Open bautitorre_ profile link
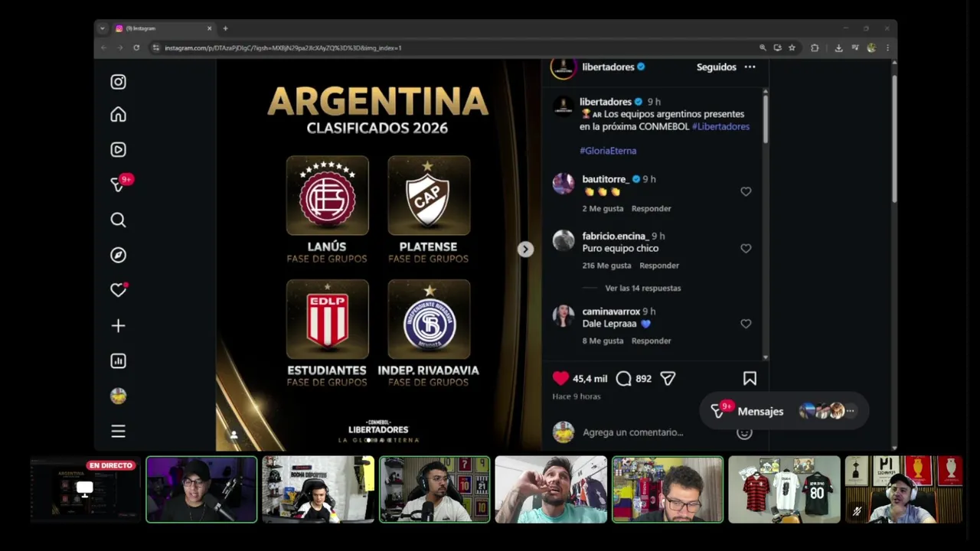This screenshot has width=980, height=551. click(606, 179)
